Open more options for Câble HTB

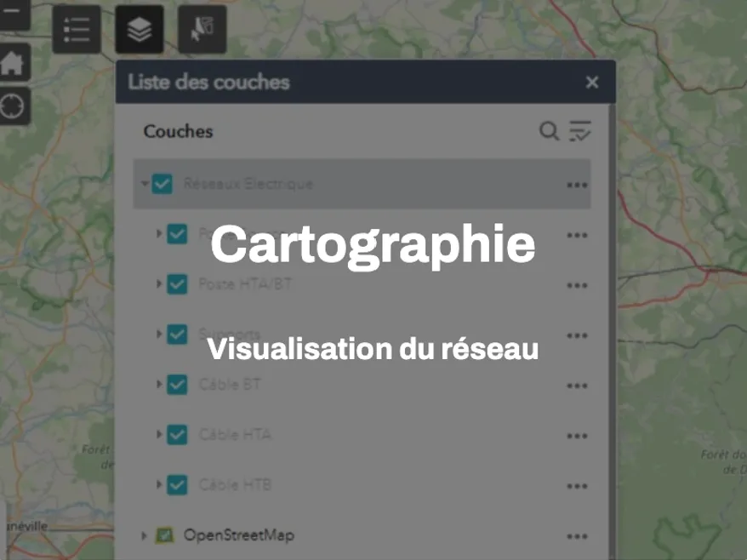pos(577,486)
